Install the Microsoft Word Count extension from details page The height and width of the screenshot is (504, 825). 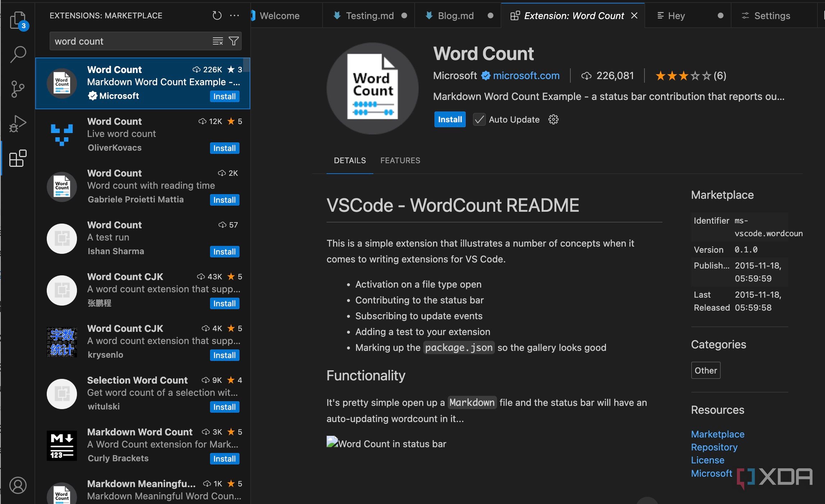click(450, 119)
